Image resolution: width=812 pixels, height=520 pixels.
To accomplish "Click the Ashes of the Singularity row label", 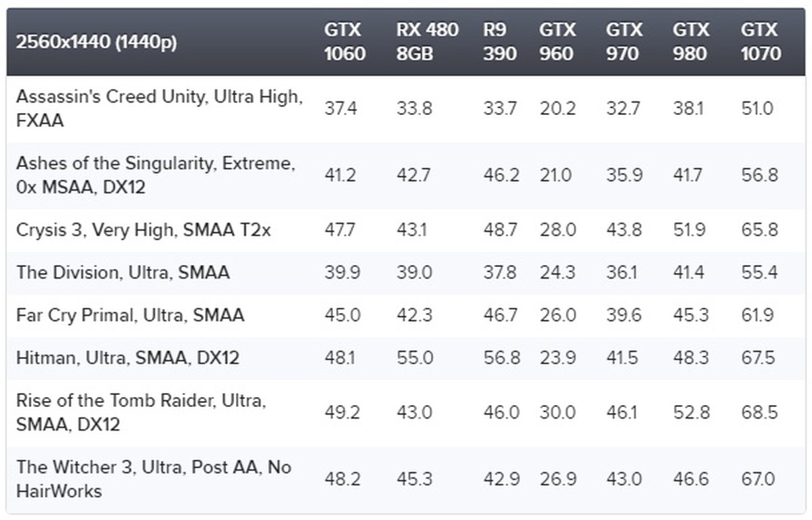I will (156, 175).
